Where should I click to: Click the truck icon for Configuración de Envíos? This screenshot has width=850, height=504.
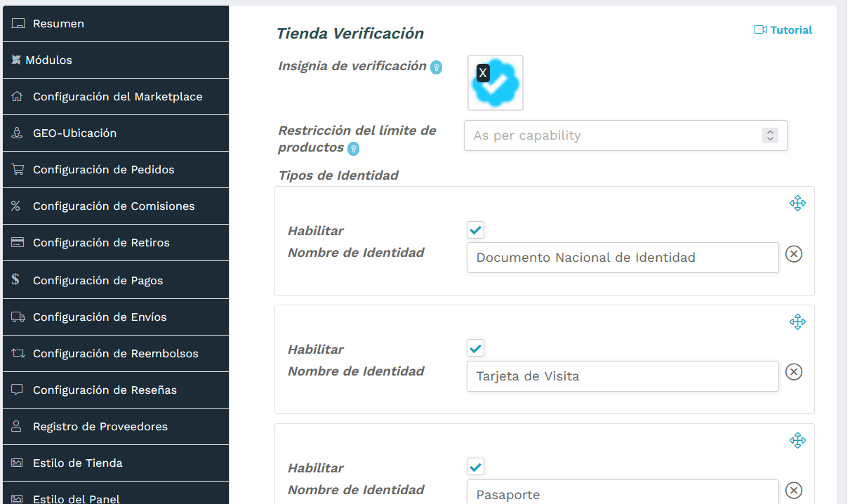(16, 317)
